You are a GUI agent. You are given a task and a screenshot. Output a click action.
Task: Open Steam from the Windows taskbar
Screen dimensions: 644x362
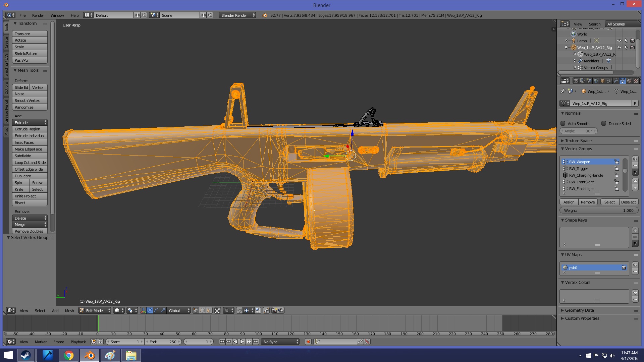26,355
